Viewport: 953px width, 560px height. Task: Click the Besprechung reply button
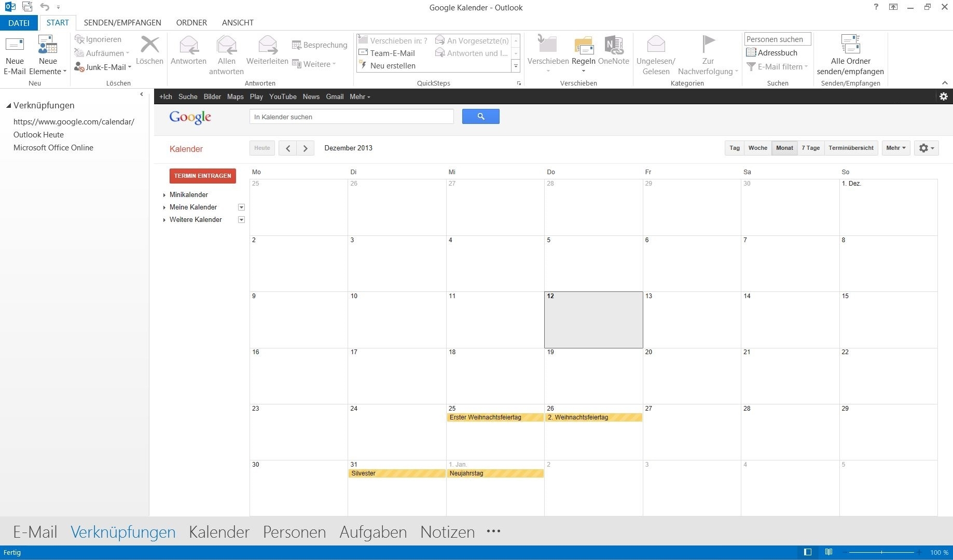pos(320,45)
